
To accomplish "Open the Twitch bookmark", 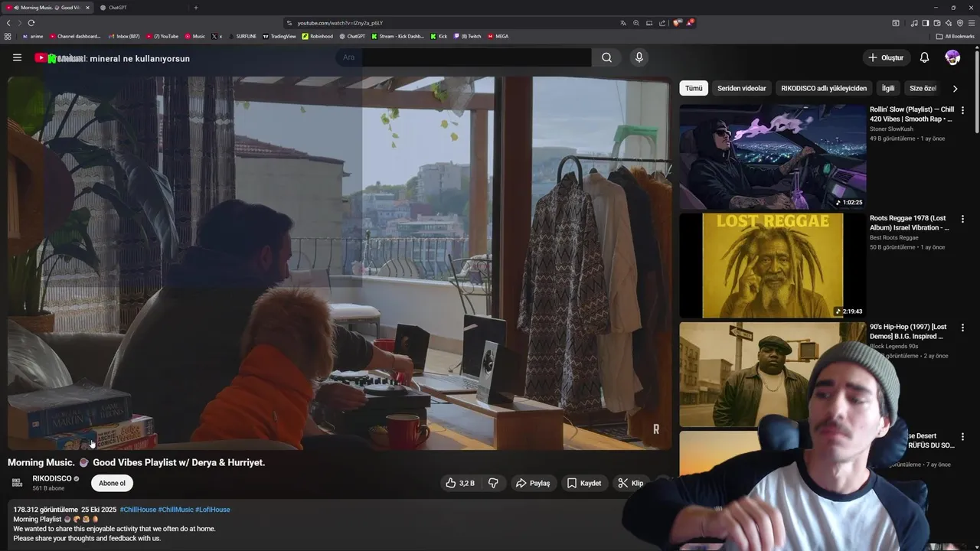I will 466,36.
